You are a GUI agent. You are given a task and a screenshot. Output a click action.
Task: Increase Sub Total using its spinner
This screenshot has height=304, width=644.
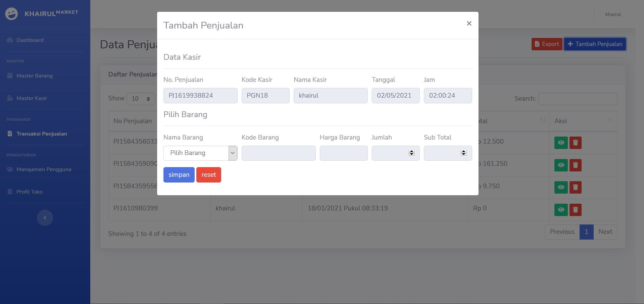pyautogui.click(x=463, y=151)
